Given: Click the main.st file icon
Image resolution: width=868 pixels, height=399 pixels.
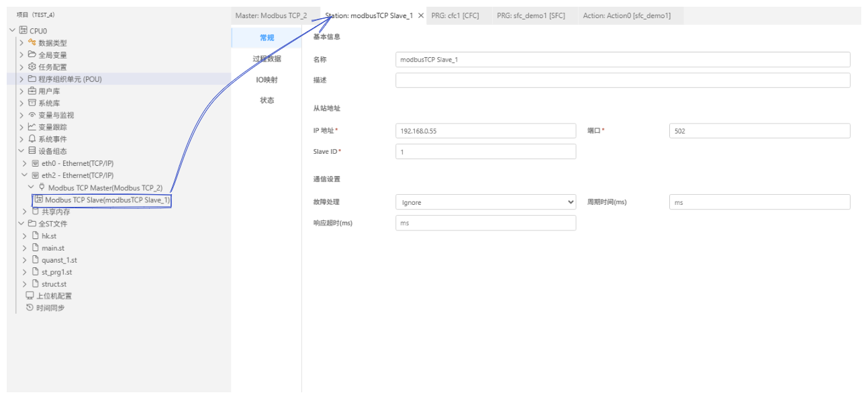Looking at the screenshot, I should 36,248.
